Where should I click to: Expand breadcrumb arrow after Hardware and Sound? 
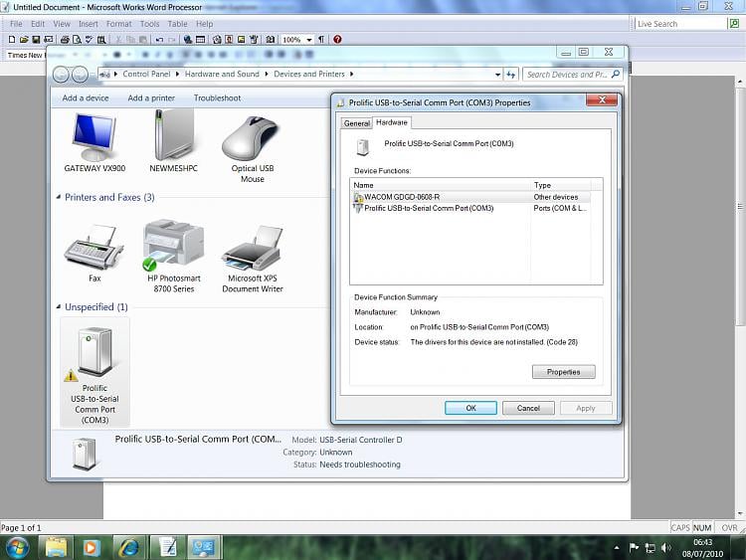266,75
